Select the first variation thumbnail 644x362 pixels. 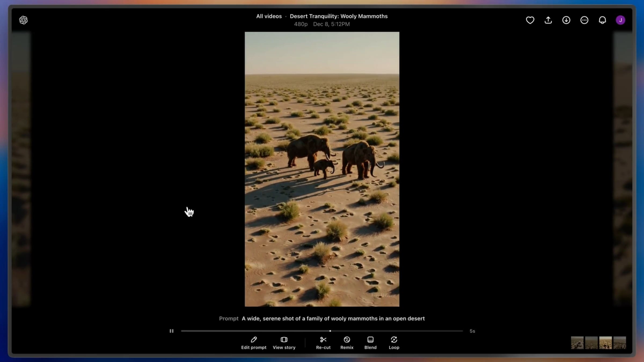(577, 343)
